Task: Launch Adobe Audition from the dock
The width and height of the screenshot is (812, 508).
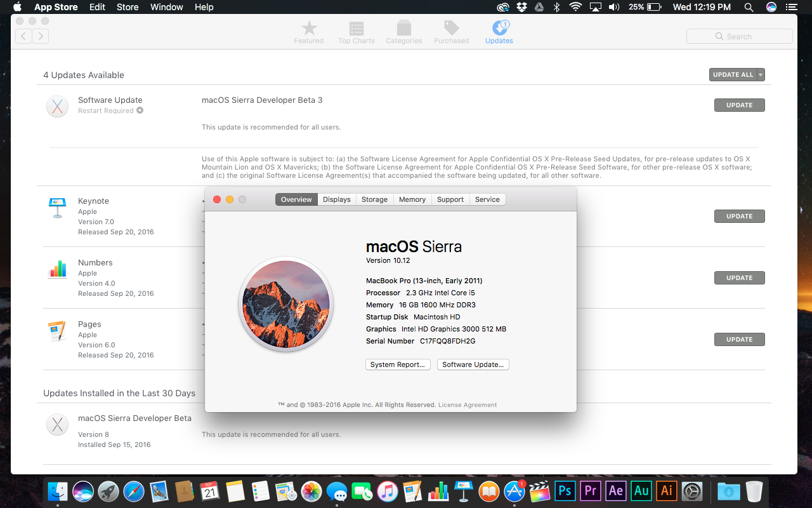Action: coord(641,491)
